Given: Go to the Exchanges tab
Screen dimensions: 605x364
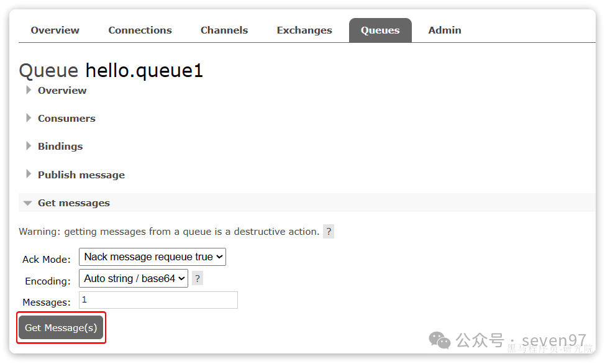Looking at the screenshot, I should (304, 30).
